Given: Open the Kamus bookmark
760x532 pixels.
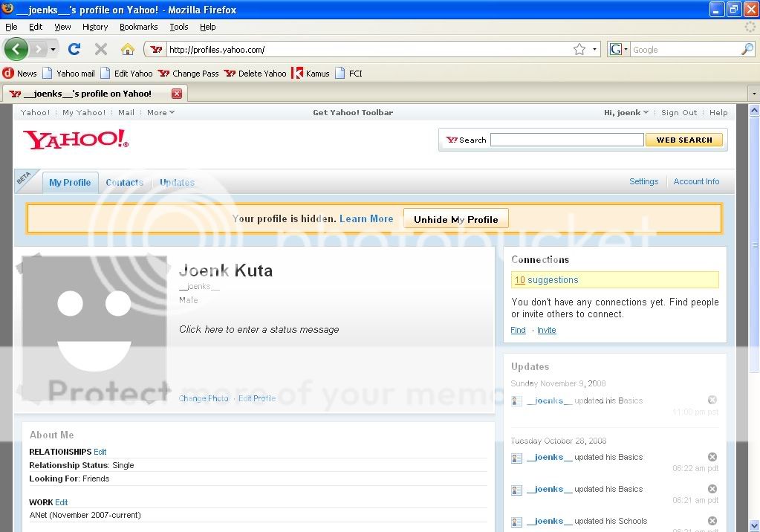Looking at the screenshot, I should [x=311, y=74].
